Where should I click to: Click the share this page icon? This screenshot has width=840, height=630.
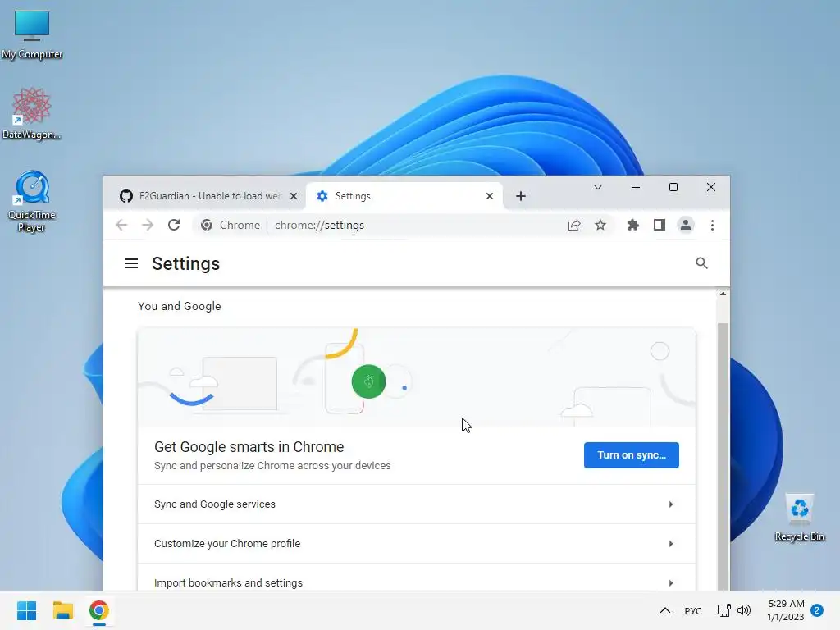pyautogui.click(x=574, y=225)
